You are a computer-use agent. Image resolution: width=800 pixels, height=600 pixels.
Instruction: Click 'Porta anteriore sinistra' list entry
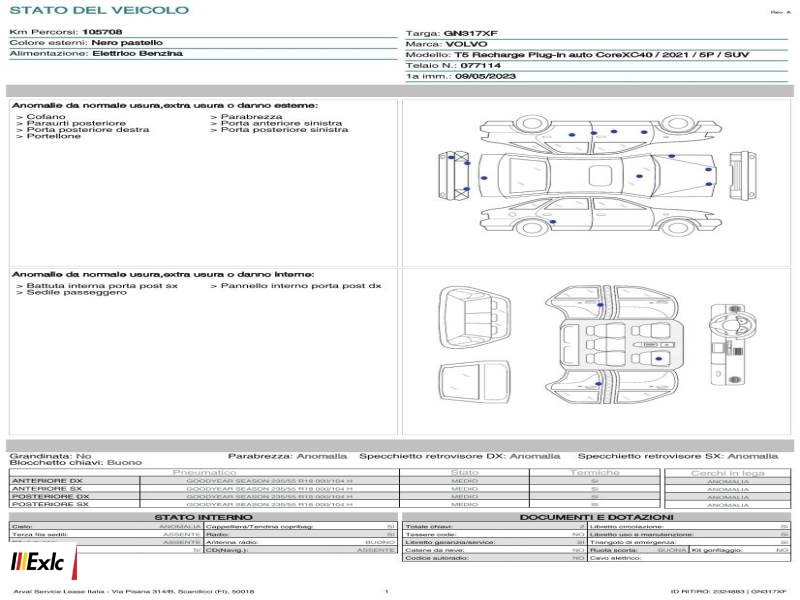click(281, 123)
